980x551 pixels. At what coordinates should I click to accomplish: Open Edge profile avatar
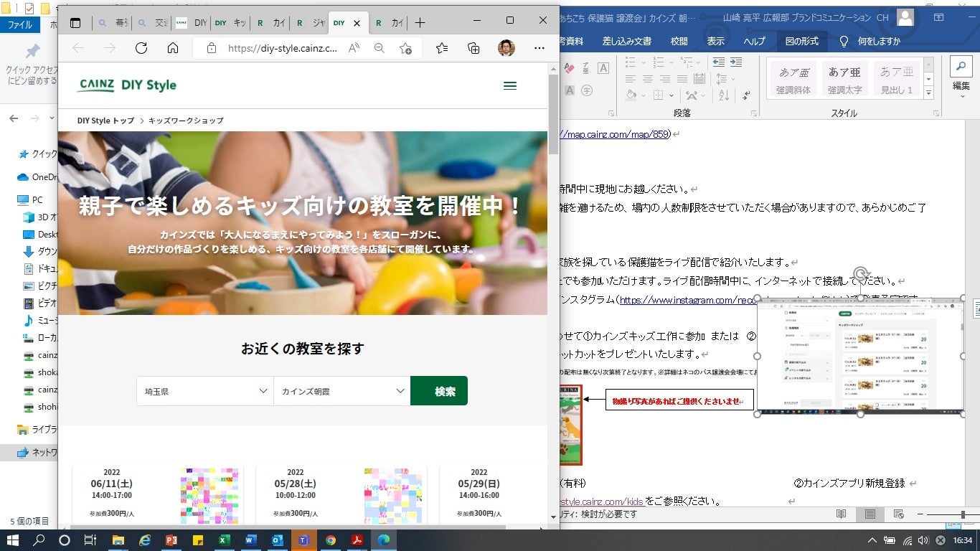pos(507,48)
